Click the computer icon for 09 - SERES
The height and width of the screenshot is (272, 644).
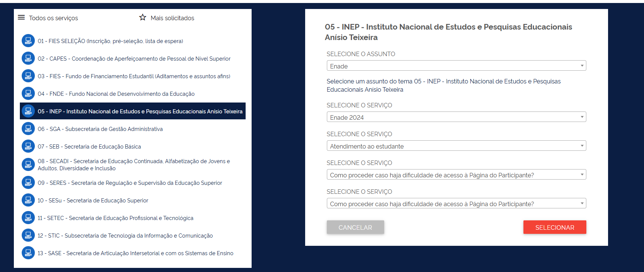point(28,183)
